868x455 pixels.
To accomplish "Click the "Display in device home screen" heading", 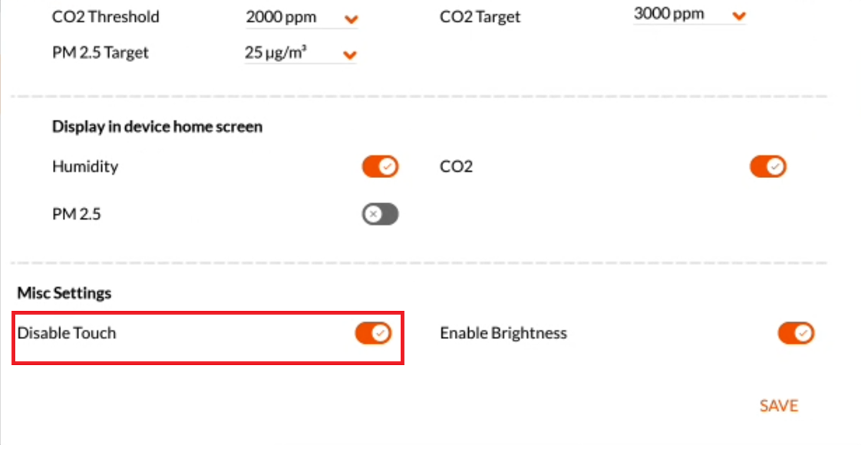I will 157,127.
